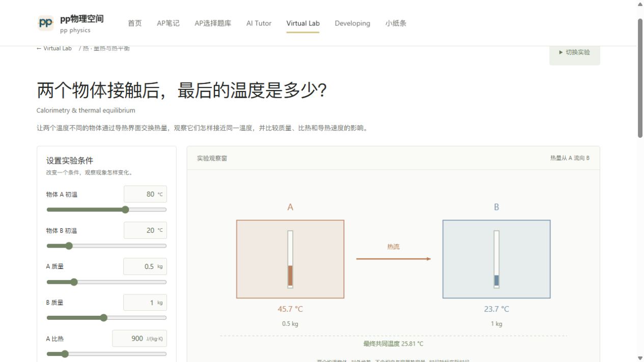
Task: Click the thermometer inside object B
Action: (x=496, y=259)
